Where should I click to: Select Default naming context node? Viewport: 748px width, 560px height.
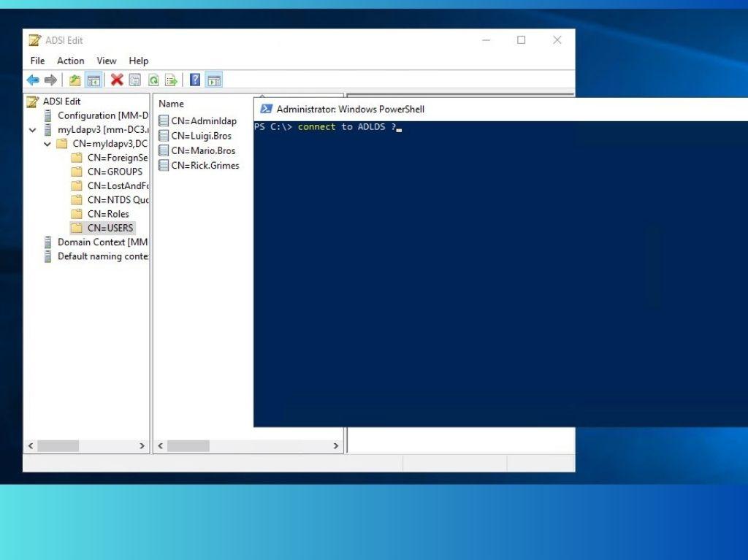[x=103, y=256]
